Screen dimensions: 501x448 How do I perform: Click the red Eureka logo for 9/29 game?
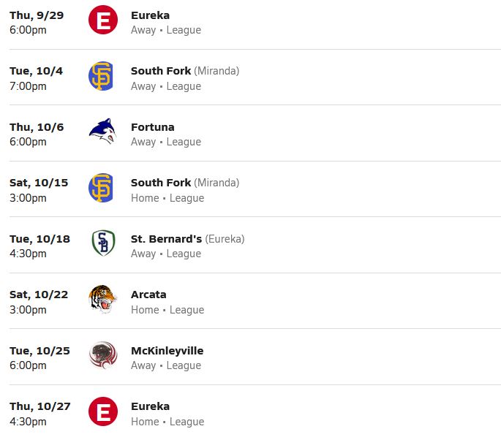coord(103,20)
